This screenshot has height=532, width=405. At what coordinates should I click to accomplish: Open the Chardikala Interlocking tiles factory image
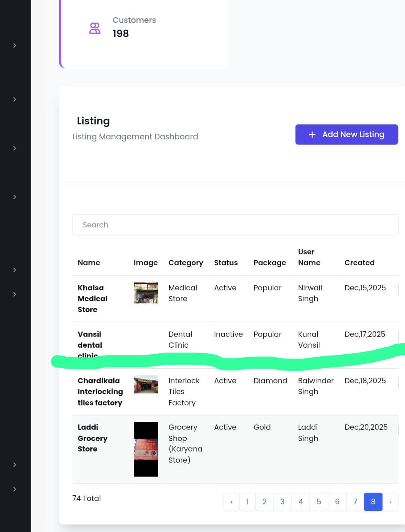[x=145, y=384]
